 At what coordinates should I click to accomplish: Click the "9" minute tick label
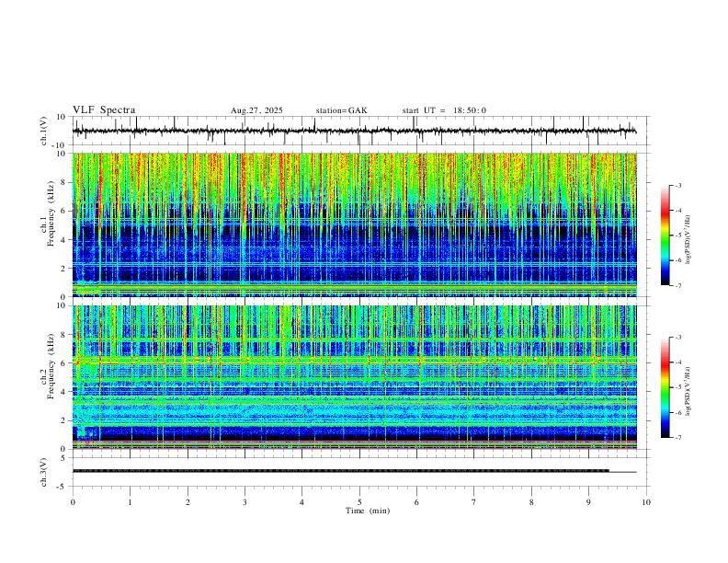pos(588,502)
